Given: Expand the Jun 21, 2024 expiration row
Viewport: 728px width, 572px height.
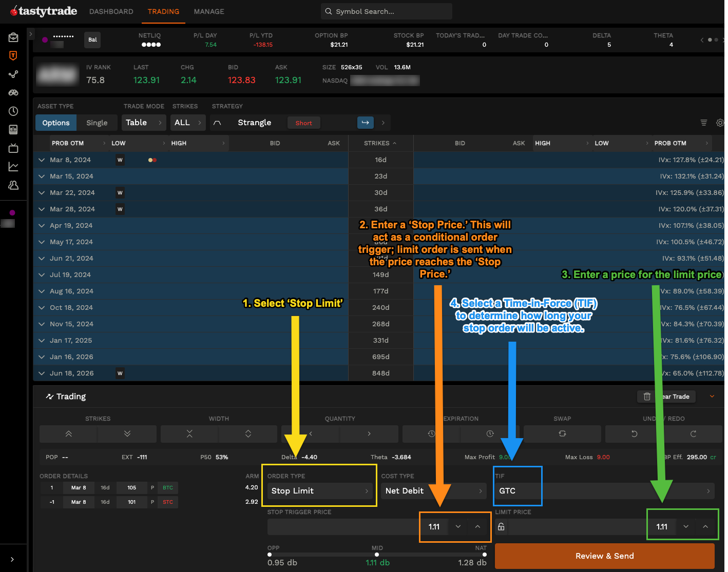Looking at the screenshot, I should [x=42, y=259].
